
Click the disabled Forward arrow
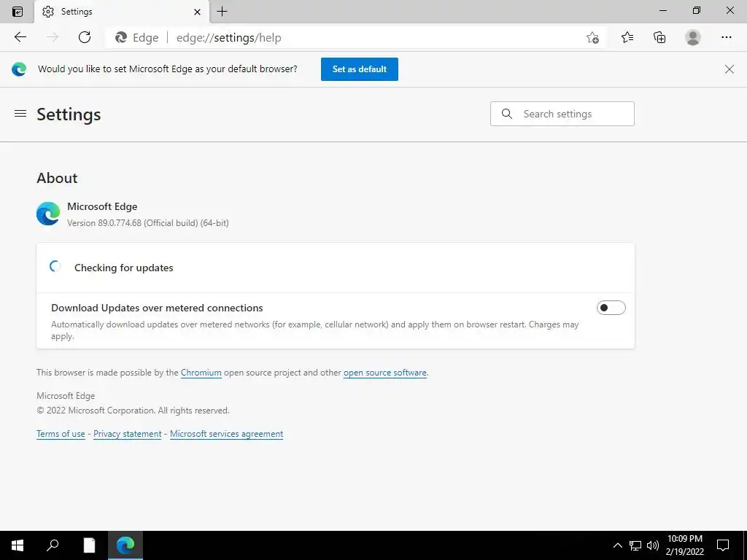(53, 37)
